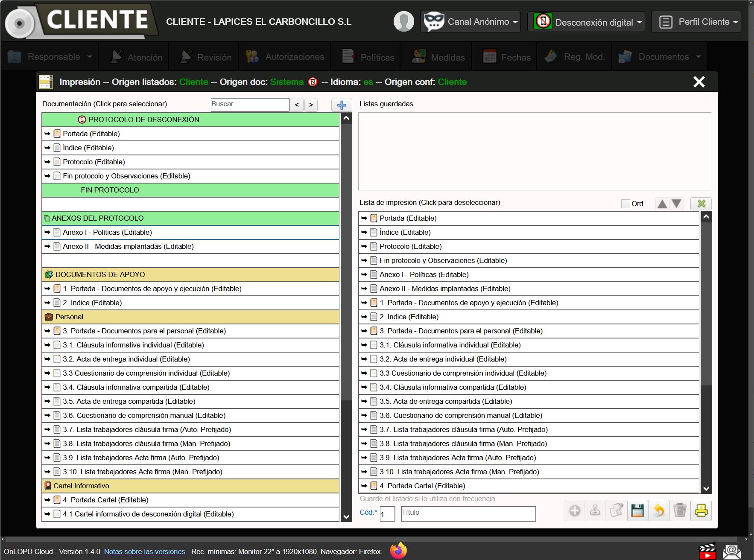754x560 pixels.
Task: Select Índice (Editable) in the documentation list
Action: 190,148
